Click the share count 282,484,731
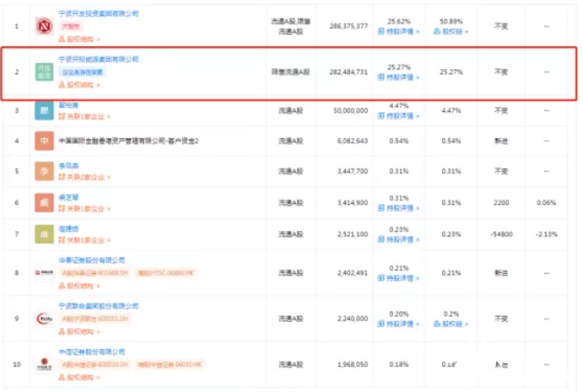The image size is (583, 392). click(x=348, y=72)
